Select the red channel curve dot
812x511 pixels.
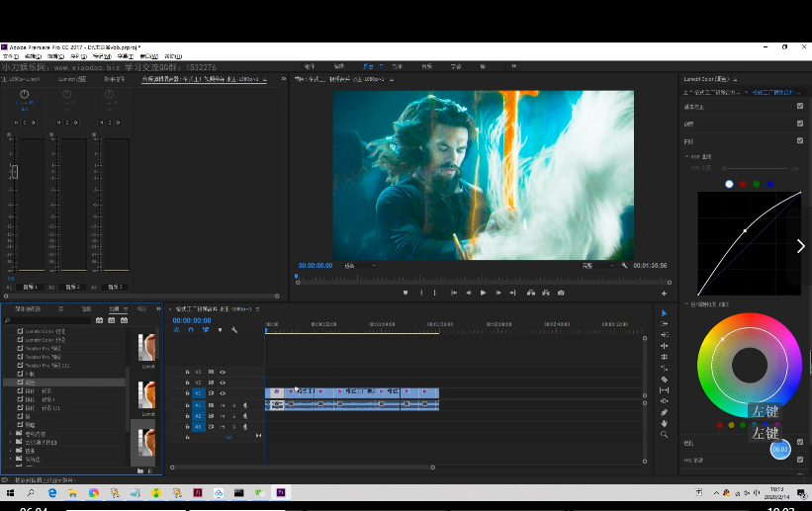(x=743, y=184)
